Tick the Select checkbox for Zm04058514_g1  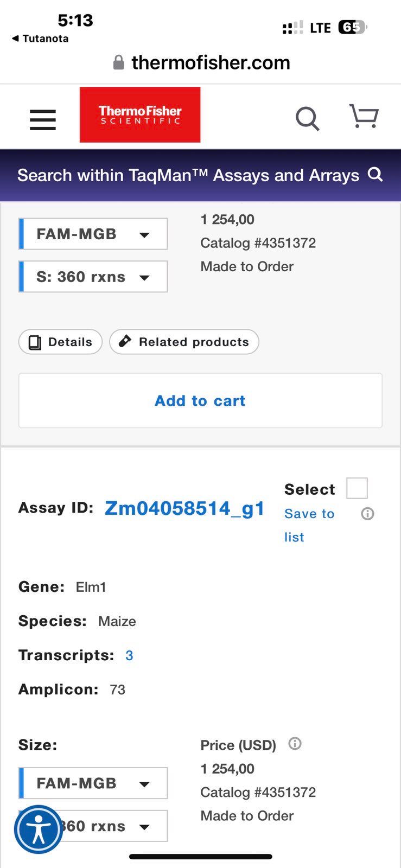(357, 488)
